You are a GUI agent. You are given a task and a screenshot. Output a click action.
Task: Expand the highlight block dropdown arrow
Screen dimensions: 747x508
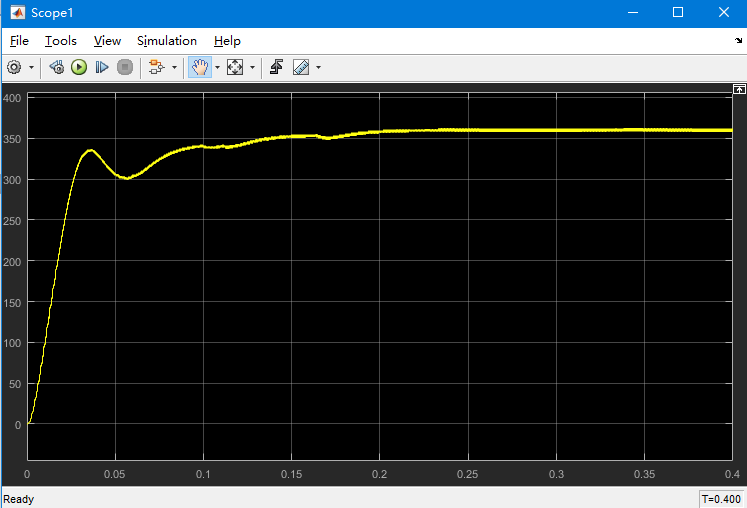point(174,67)
